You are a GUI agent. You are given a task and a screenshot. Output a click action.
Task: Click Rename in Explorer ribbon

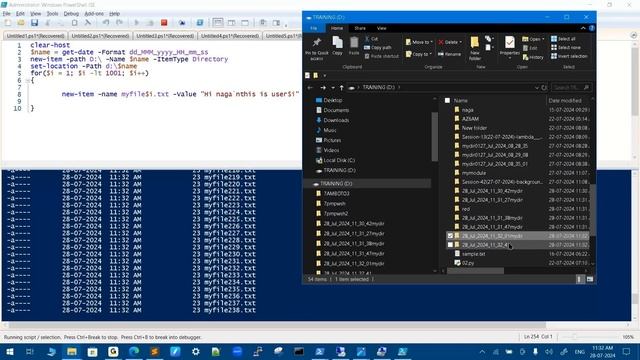pos(449,54)
